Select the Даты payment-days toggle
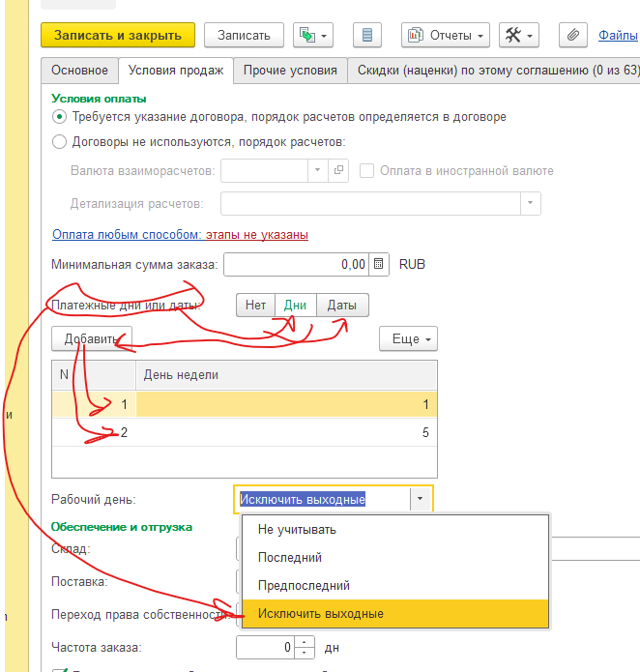Image resolution: width=640 pixels, height=672 pixels. click(x=341, y=305)
